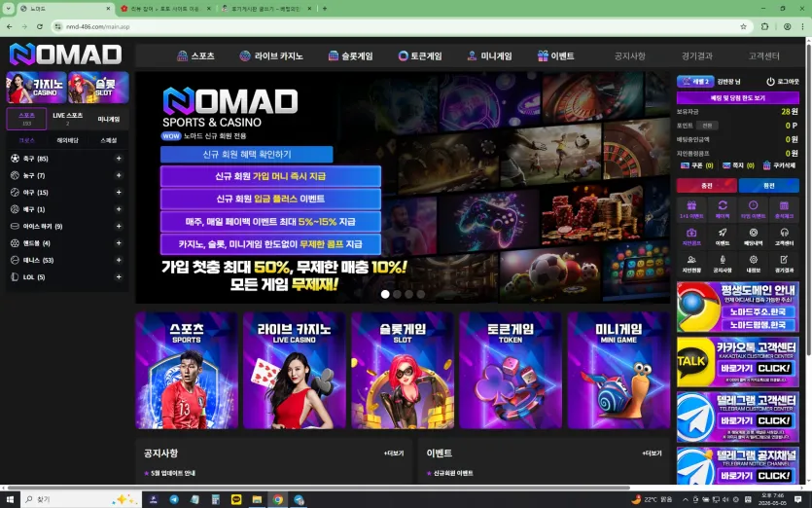Viewport: 812px width, 508px height.
Task: Switch to the LIVE 스포츠 tab
Action: (x=67, y=119)
